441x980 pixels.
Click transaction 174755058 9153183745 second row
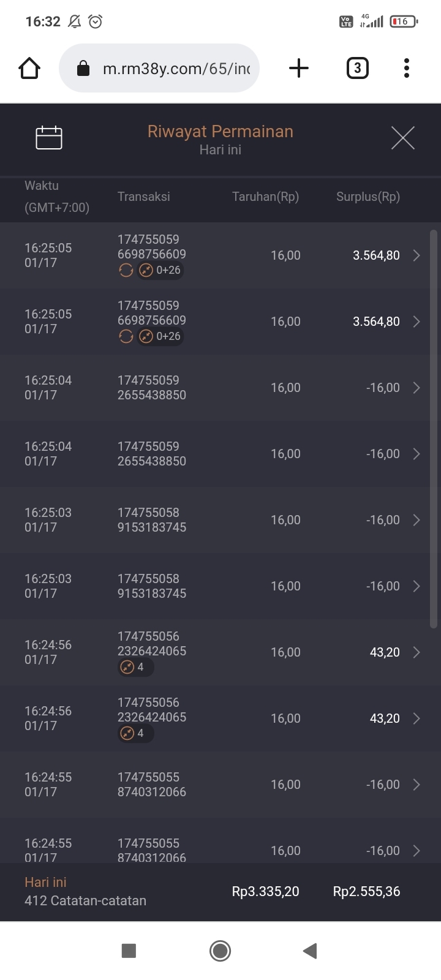[152, 586]
